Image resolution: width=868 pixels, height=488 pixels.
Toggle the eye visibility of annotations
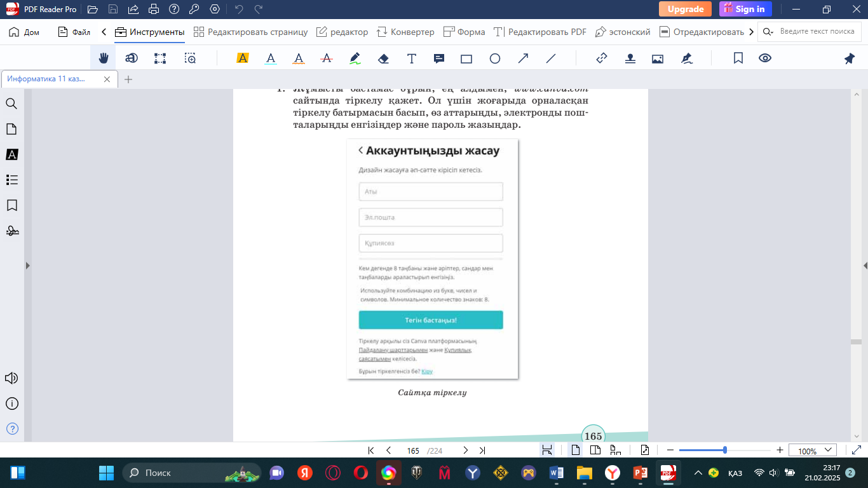(x=765, y=58)
